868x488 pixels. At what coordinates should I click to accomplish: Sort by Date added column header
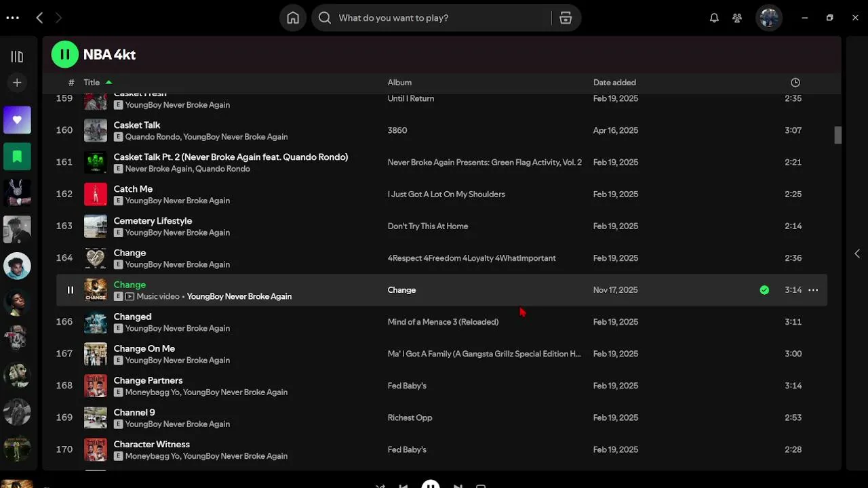coord(614,83)
